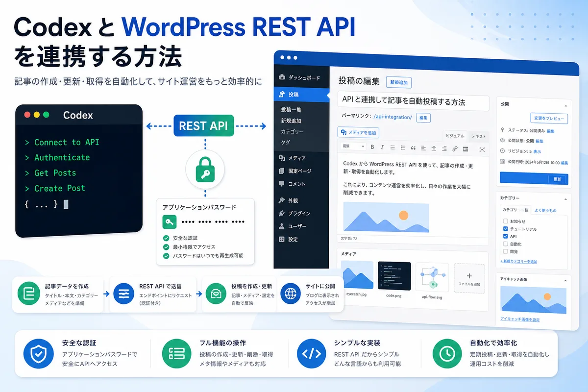Click the サイトに公開 globe icon
The image size is (588, 392).
point(291,293)
